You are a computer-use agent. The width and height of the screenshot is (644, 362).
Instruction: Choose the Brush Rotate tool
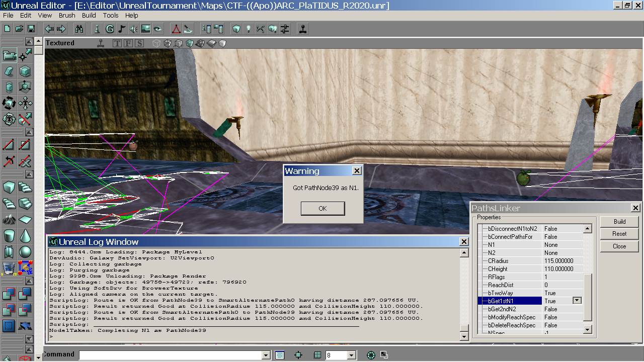click(x=9, y=104)
